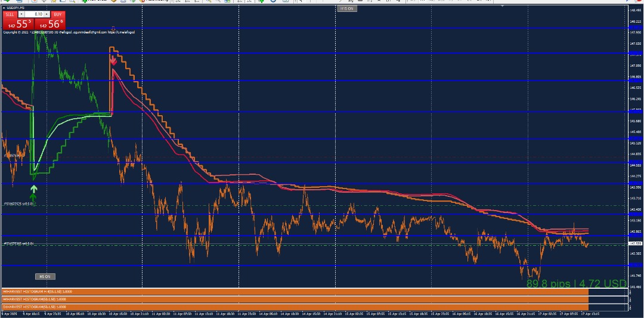644x318 pixels.
Task: Click the 141.460 price scale label
Action: point(635,287)
